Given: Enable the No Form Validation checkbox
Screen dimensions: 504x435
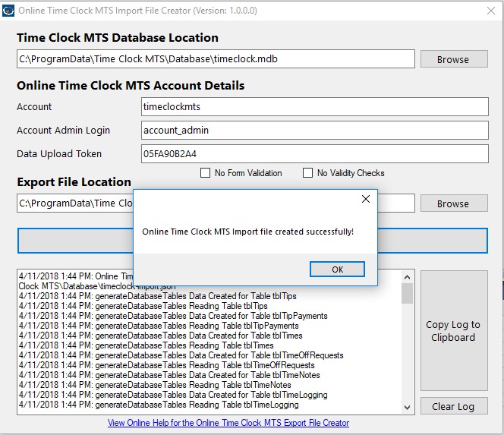Looking at the screenshot, I should click(205, 172).
